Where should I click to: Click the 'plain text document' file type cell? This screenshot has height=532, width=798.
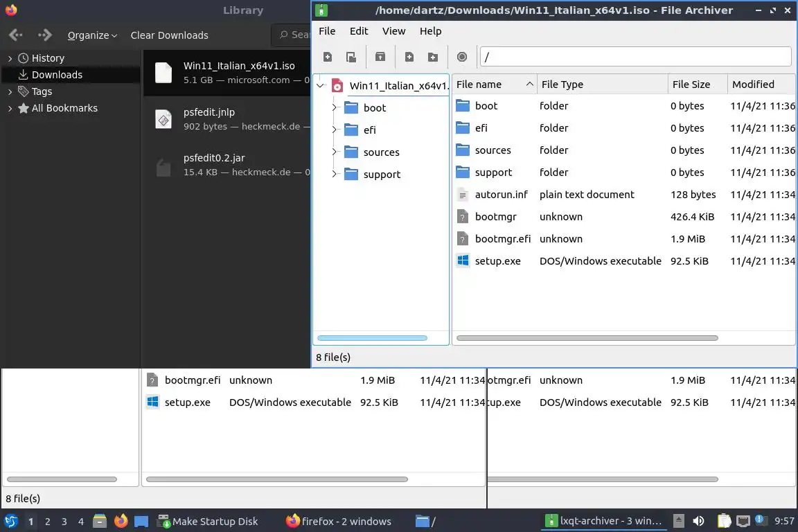point(587,195)
